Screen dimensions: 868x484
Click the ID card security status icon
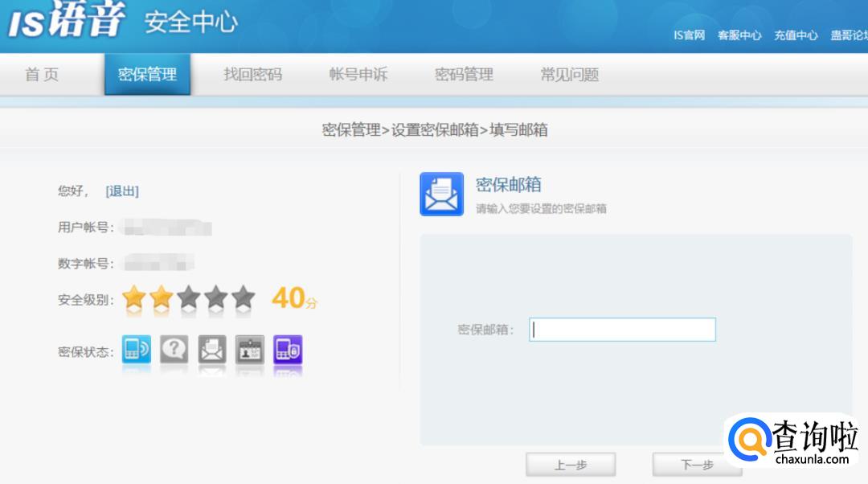(250, 350)
